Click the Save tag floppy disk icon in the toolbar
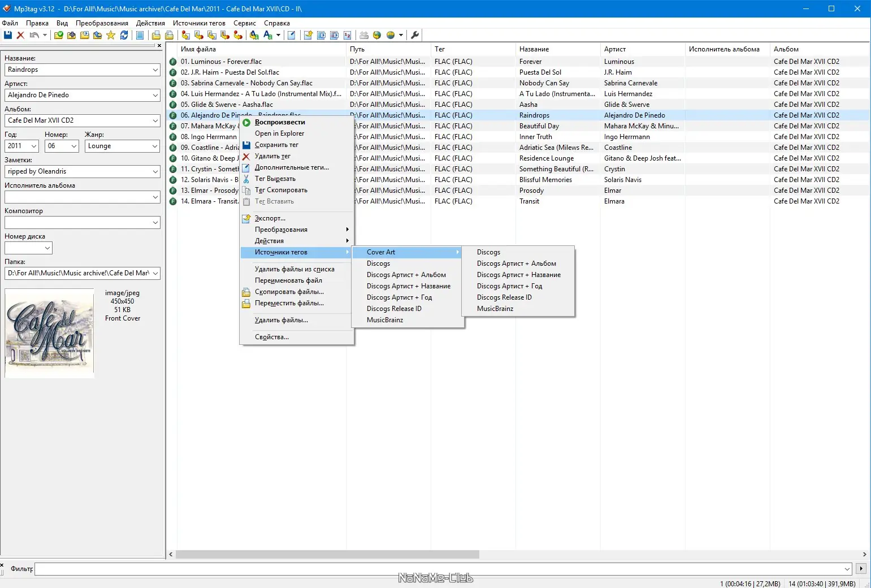Image resolution: width=871 pixels, height=588 pixels. pyautogui.click(x=8, y=35)
